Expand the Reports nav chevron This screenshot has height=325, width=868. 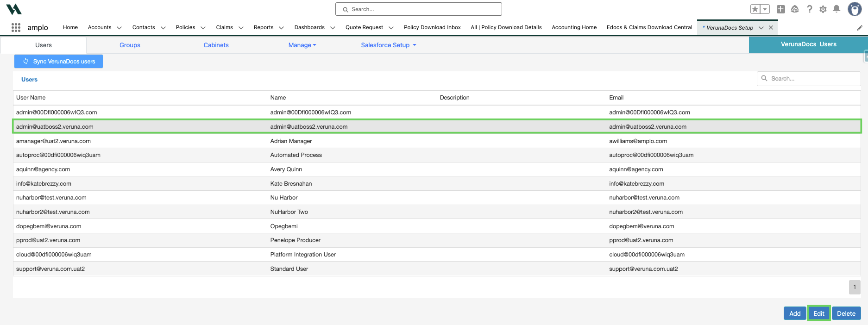click(x=281, y=28)
